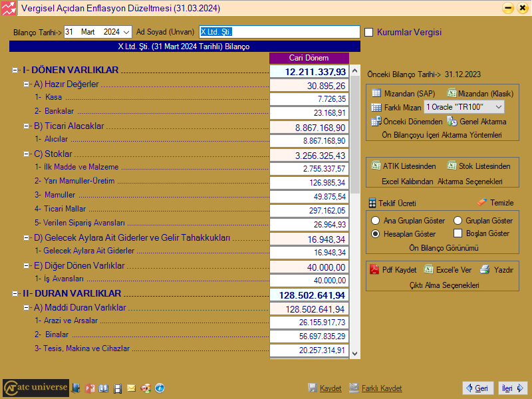
Task: Click the Yazdır printer icon
Action: pyautogui.click(x=485, y=270)
